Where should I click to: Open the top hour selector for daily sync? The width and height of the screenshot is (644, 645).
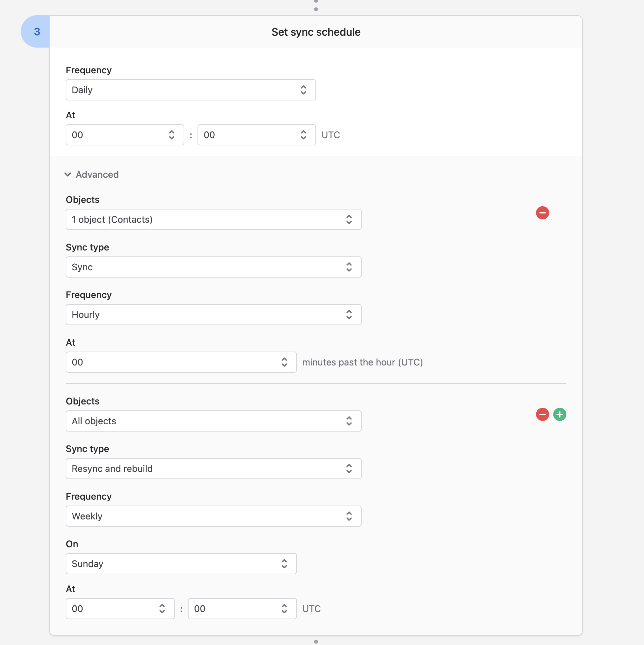coord(125,135)
